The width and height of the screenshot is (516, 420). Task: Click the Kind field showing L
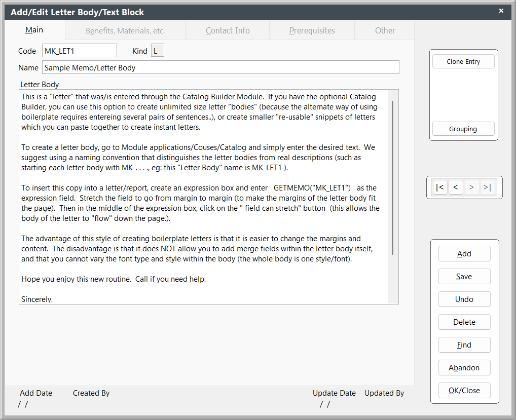click(x=157, y=51)
